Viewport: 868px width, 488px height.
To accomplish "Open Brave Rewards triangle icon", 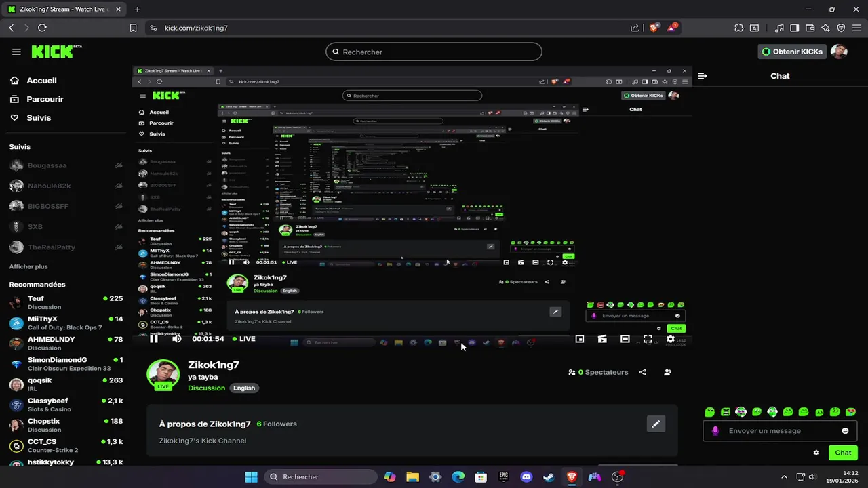I will point(671,28).
